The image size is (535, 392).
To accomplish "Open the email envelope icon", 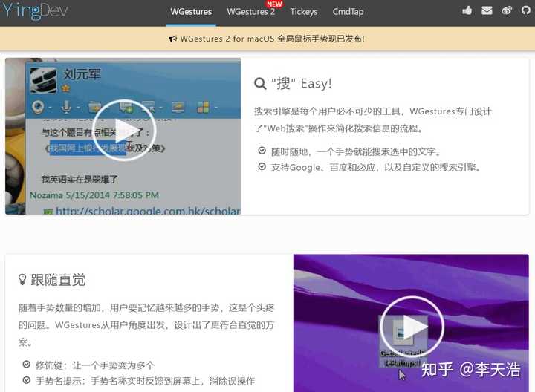I will [x=487, y=10].
